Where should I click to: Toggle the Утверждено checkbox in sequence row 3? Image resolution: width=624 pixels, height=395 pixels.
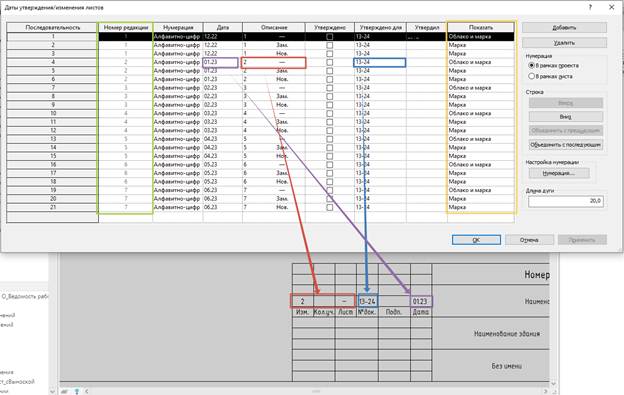330,54
